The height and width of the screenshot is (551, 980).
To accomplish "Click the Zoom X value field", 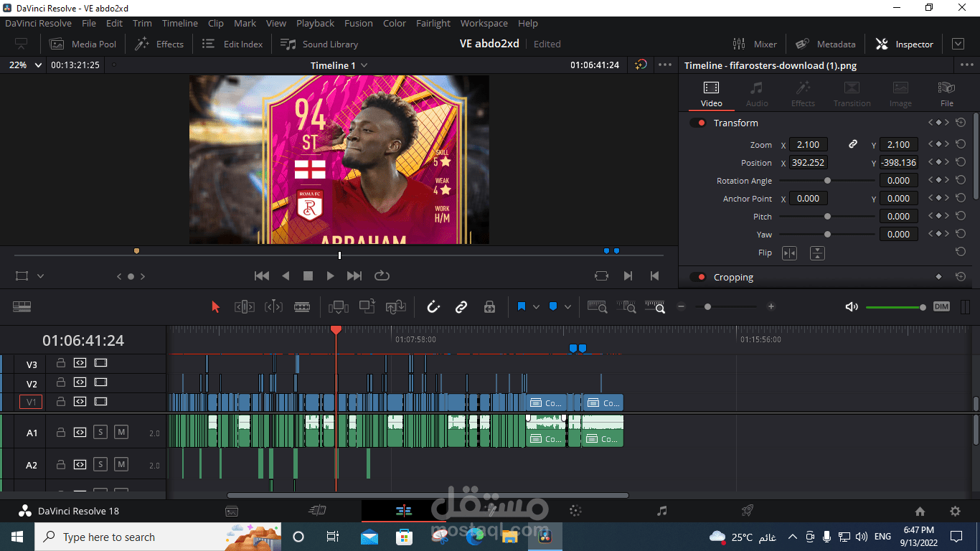I will [x=809, y=144].
